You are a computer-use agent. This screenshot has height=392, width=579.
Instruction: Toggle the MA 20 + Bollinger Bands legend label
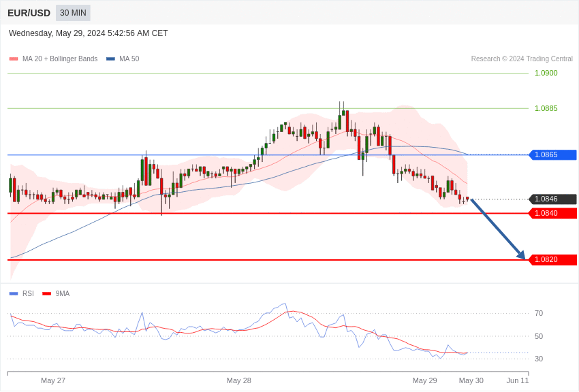pos(60,59)
